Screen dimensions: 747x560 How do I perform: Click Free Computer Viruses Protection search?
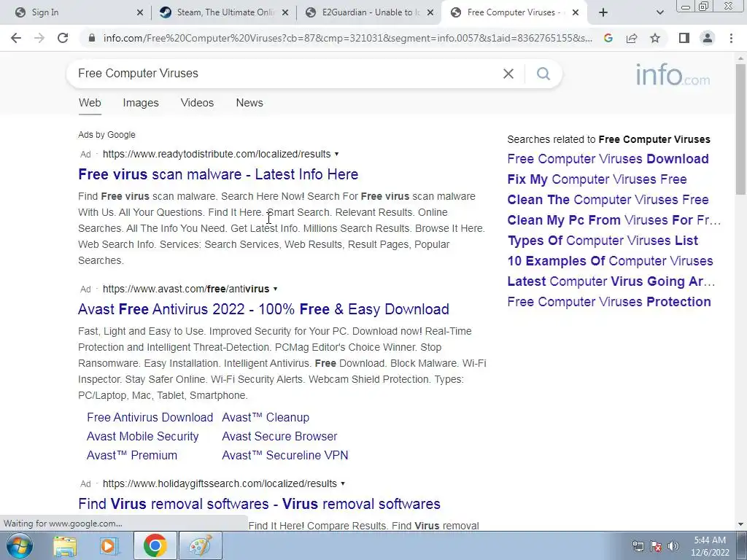click(609, 303)
